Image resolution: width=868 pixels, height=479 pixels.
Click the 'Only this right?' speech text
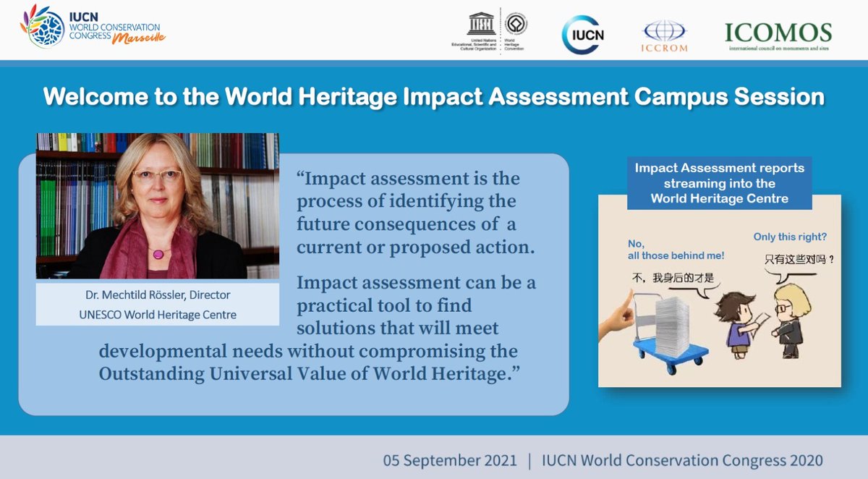(x=788, y=237)
